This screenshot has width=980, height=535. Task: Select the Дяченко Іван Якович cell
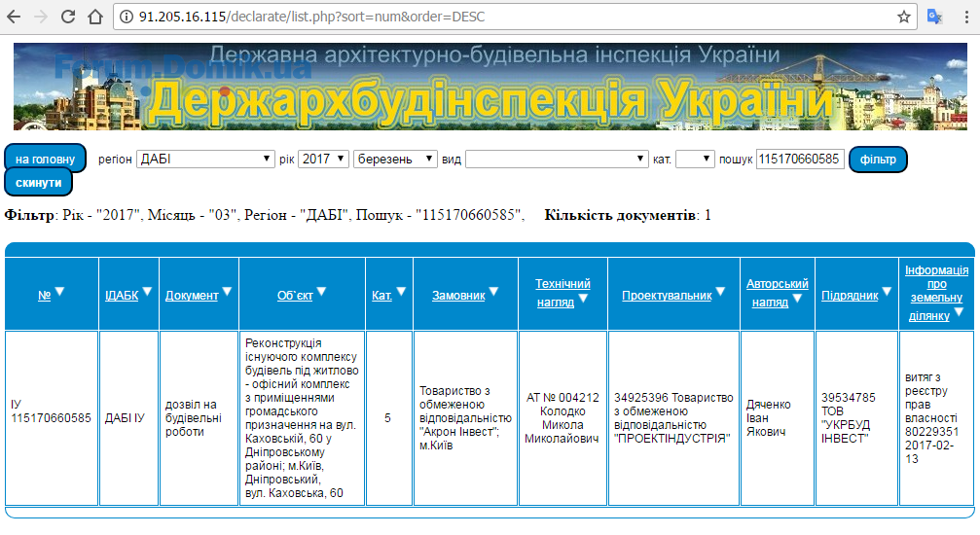click(x=778, y=417)
